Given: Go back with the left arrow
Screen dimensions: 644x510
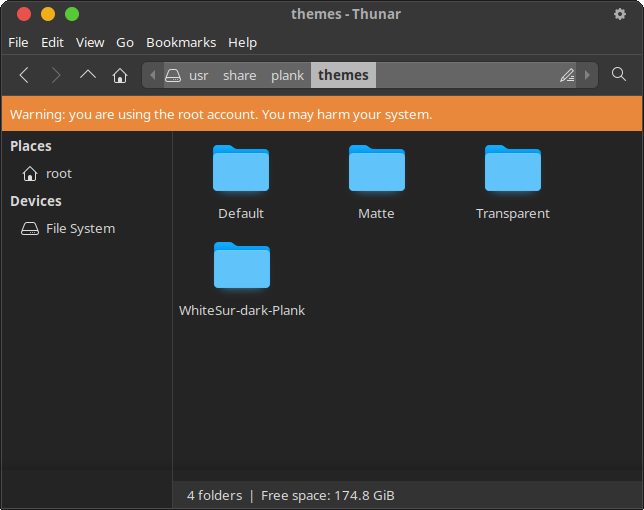Looking at the screenshot, I should (24, 75).
